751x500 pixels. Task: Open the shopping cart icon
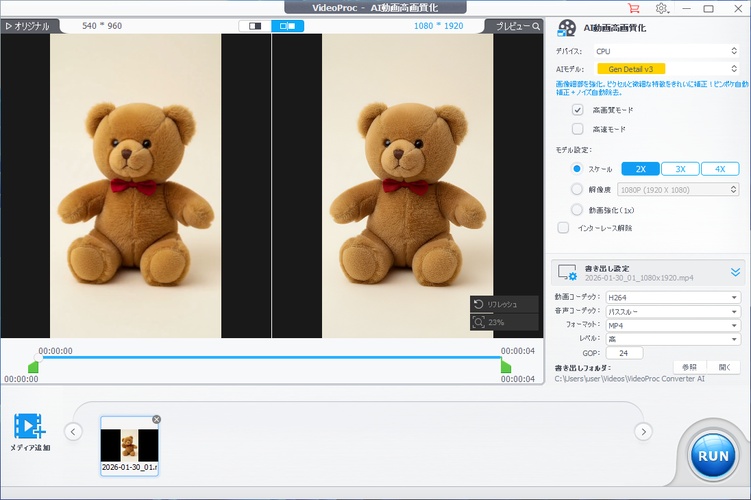point(634,8)
